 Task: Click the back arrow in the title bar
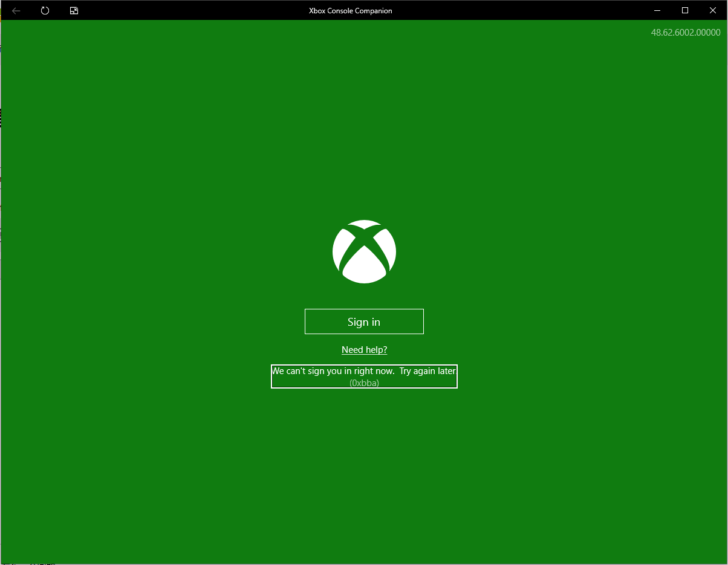coord(16,10)
